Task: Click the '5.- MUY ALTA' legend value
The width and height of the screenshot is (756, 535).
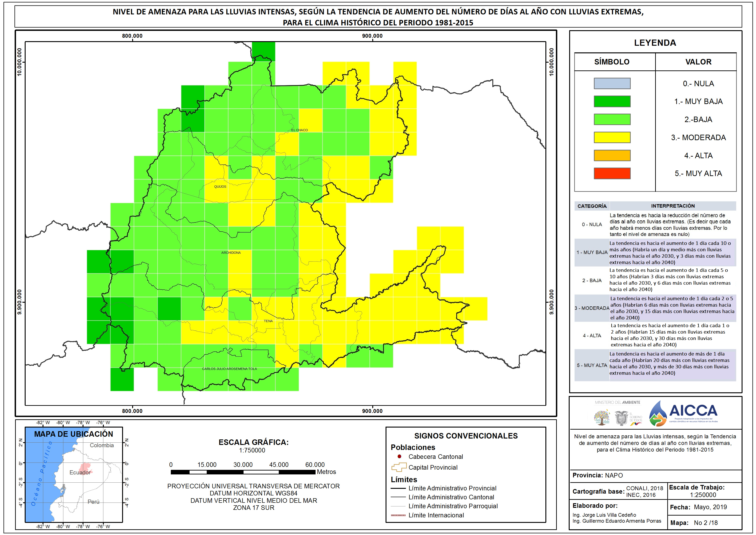Action: coord(698,173)
